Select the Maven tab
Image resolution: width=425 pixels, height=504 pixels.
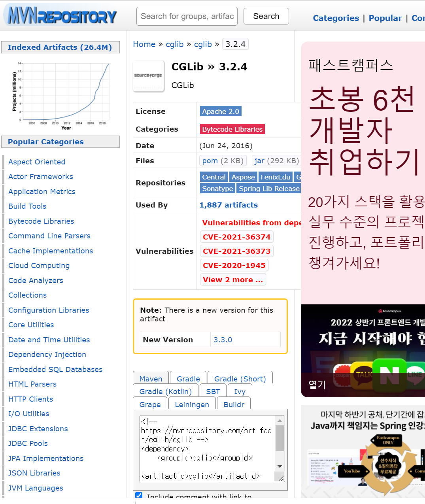151,378
